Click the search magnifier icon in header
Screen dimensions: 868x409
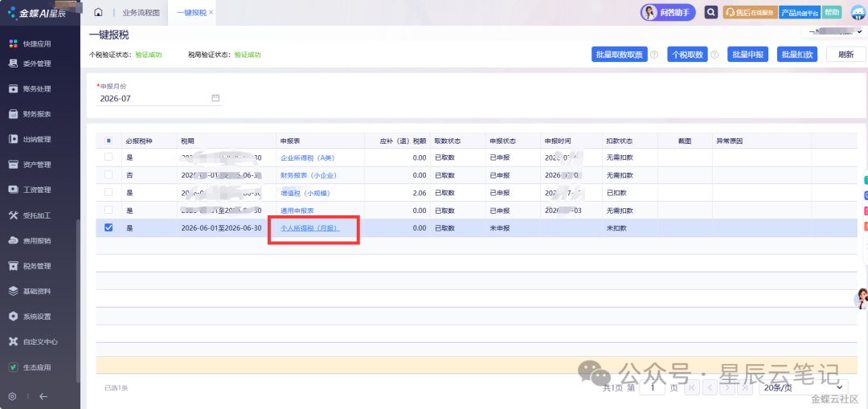(x=711, y=12)
